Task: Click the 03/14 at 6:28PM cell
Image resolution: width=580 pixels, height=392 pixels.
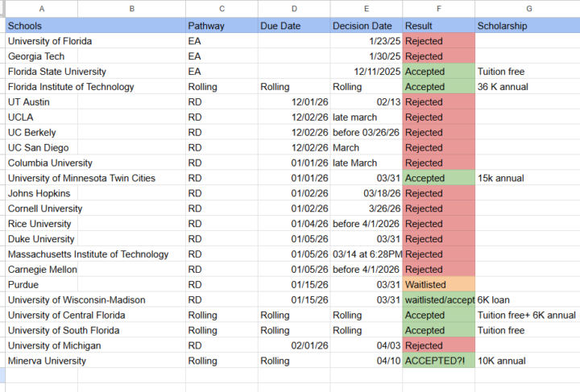Action: point(367,254)
